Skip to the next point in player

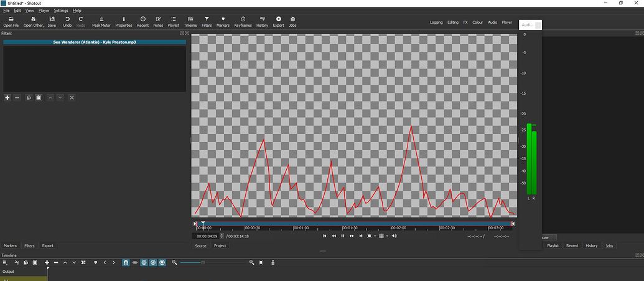[x=361, y=236]
